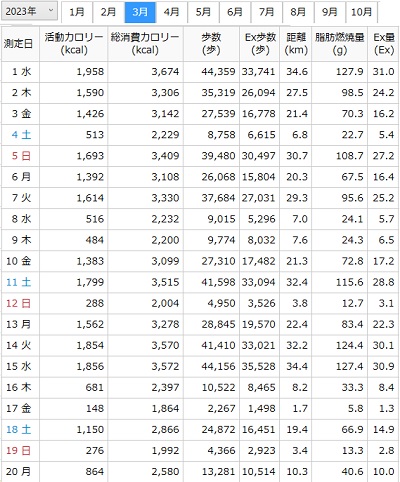Click active calorie value 1,614
Screen dimensions: 400x482
coord(90,198)
